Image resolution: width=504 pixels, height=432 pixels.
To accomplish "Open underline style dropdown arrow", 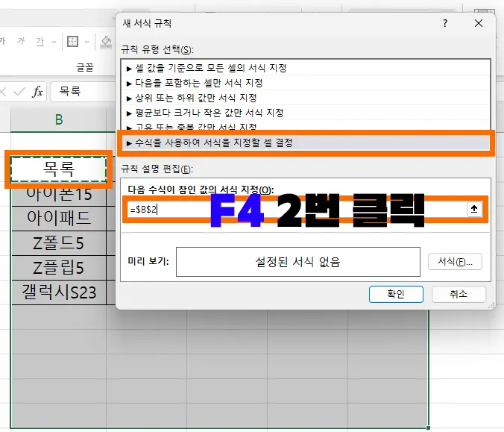I will coord(54,42).
